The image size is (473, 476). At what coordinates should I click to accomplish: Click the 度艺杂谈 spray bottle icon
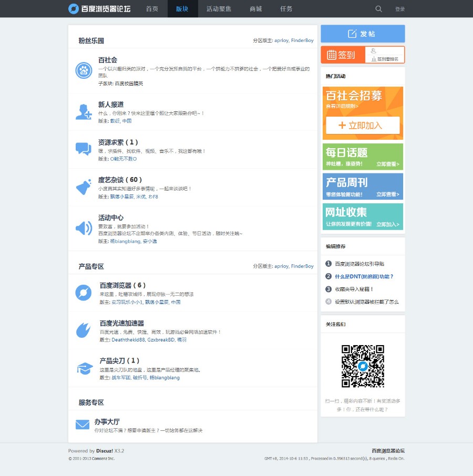pyautogui.click(x=84, y=187)
